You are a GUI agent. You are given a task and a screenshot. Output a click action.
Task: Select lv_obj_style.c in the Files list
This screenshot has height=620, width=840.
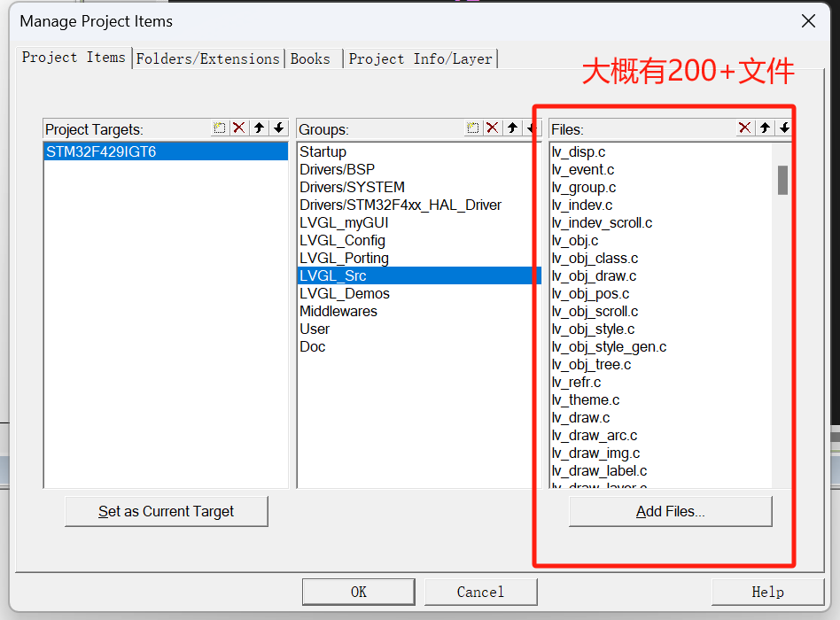coord(593,329)
